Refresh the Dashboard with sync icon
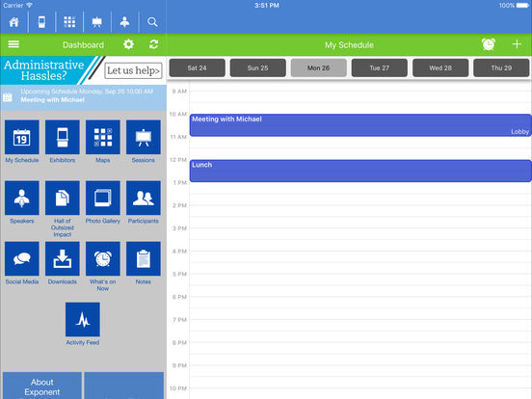The image size is (532, 399). click(153, 44)
